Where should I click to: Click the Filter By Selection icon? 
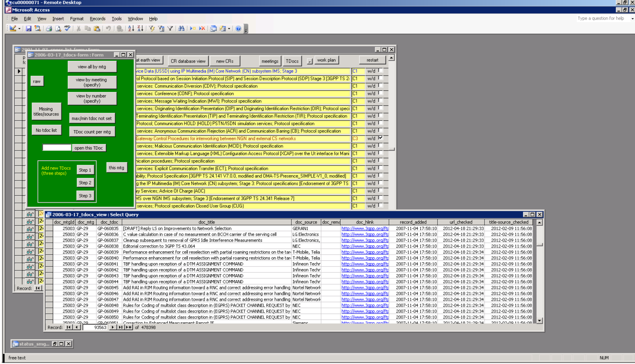coord(152,29)
